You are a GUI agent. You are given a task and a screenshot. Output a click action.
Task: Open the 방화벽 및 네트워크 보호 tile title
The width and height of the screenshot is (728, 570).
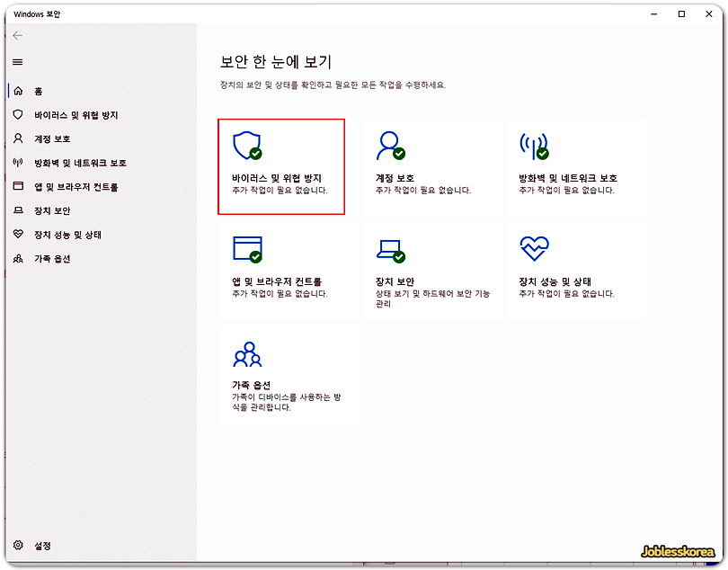coord(568,178)
